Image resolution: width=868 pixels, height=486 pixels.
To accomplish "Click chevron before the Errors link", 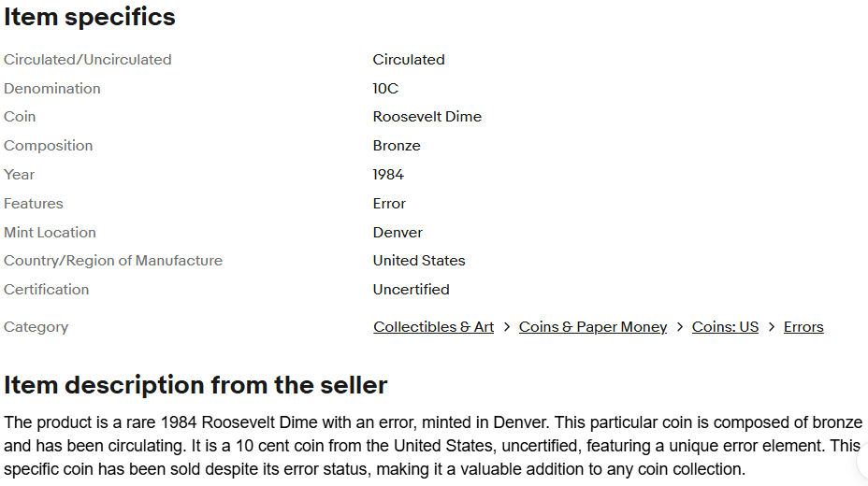I will point(772,327).
